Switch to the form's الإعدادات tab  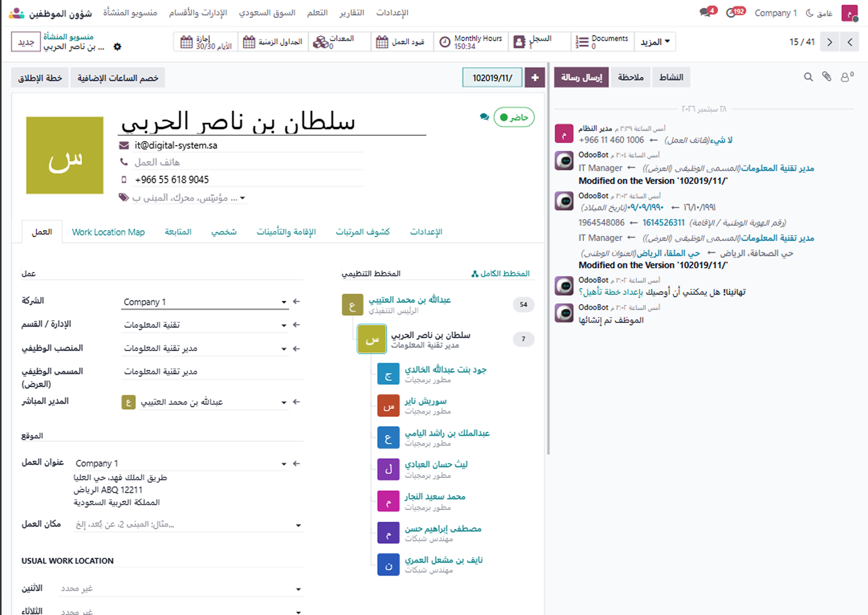(426, 232)
